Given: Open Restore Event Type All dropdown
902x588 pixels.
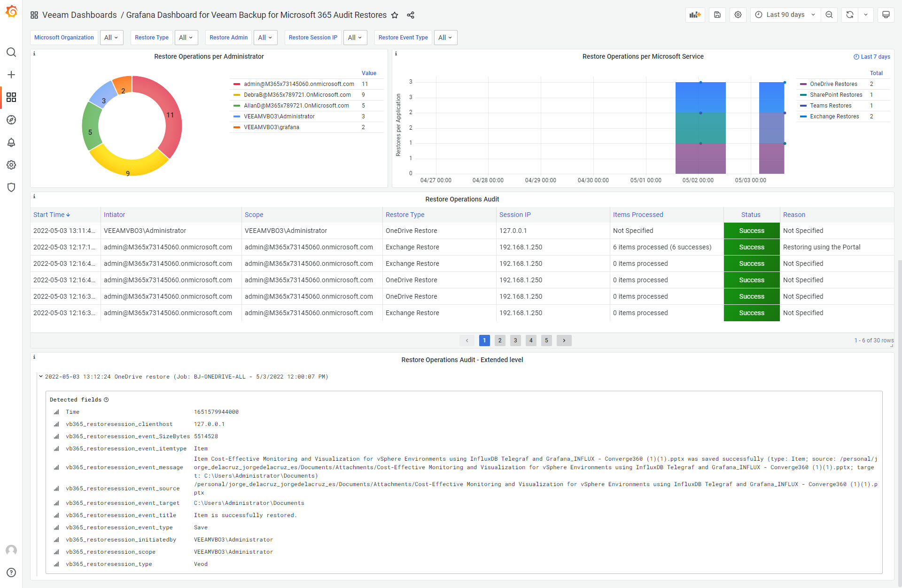Looking at the screenshot, I should click(x=445, y=38).
